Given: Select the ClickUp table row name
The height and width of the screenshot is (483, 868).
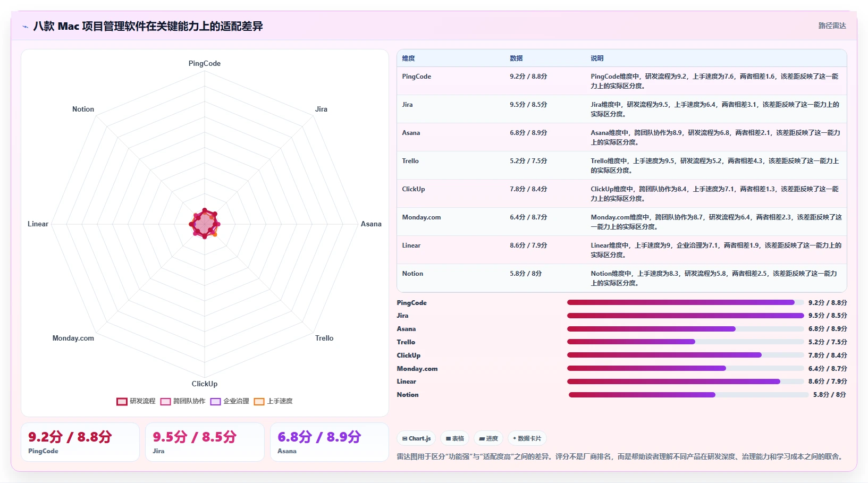Looking at the screenshot, I should [x=414, y=189].
